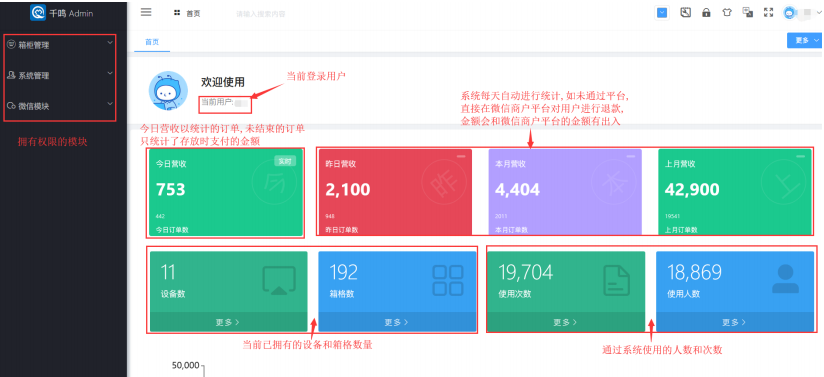
Task: Open 更多 link under 设备数
Action: (x=228, y=322)
